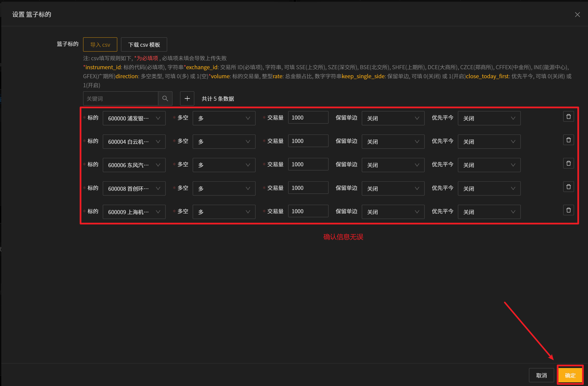
Task: Delete the 600000 浦发银行 row
Action: (568, 117)
